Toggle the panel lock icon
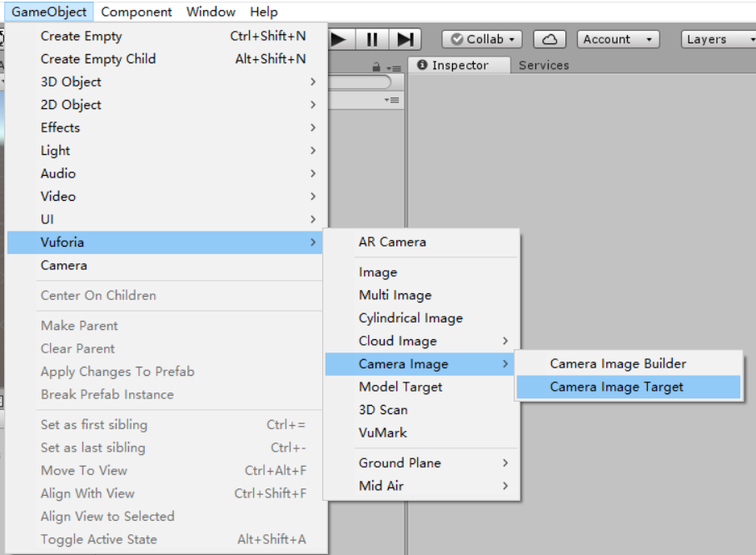Image resolution: width=756 pixels, height=555 pixels. [x=376, y=67]
